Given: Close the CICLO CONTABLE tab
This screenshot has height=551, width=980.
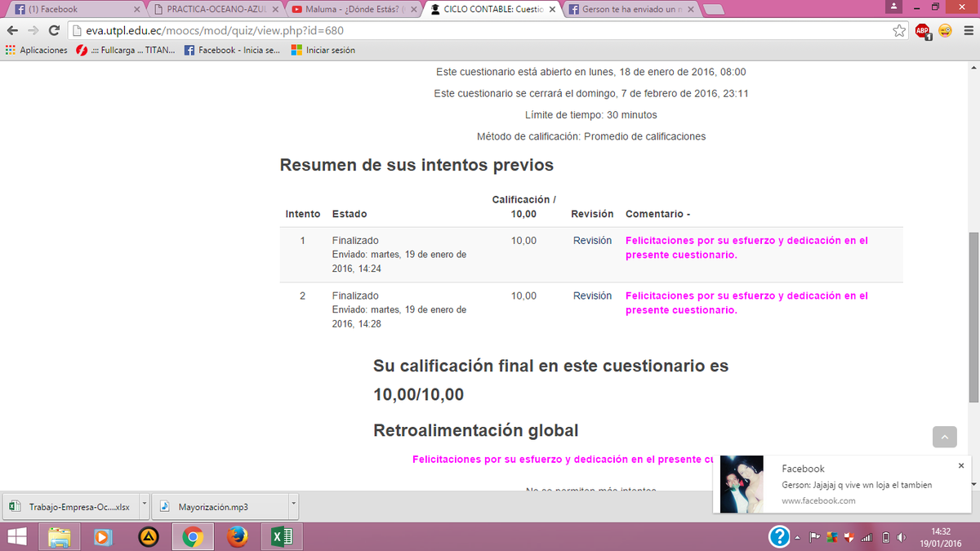Looking at the screenshot, I should [x=551, y=10].
